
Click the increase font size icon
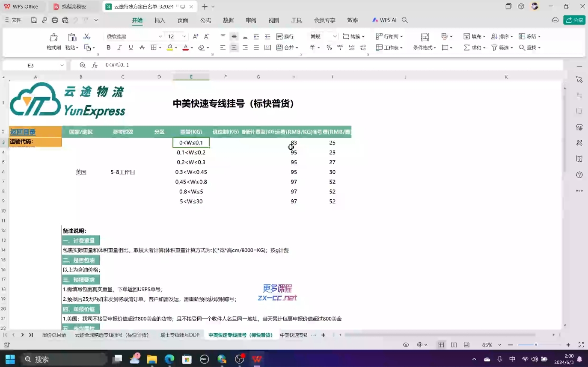click(196, 37)
